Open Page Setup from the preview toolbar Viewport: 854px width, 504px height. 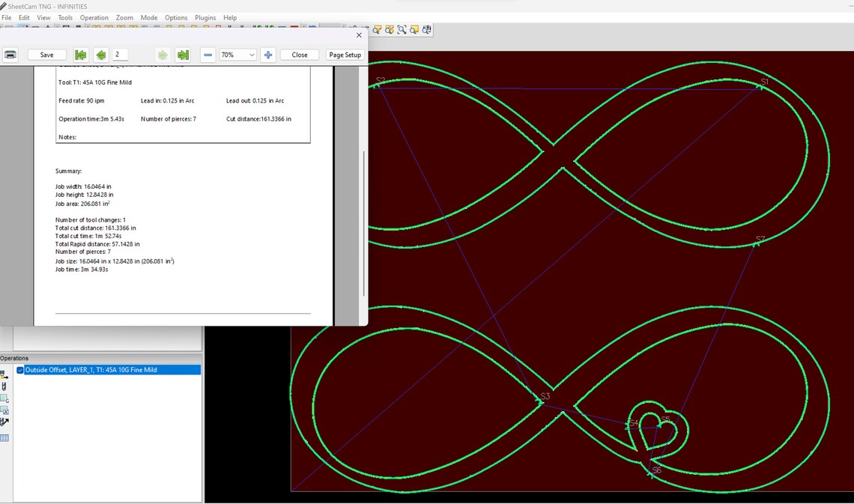345,54
